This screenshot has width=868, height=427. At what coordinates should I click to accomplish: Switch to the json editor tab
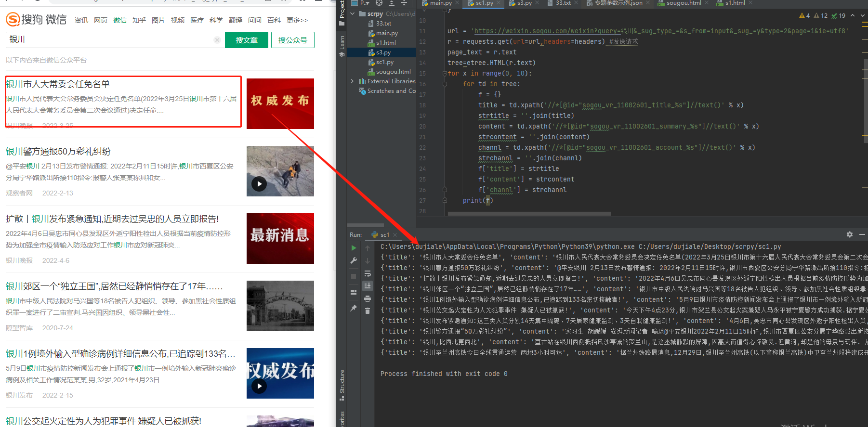click(x=618, y=3)
